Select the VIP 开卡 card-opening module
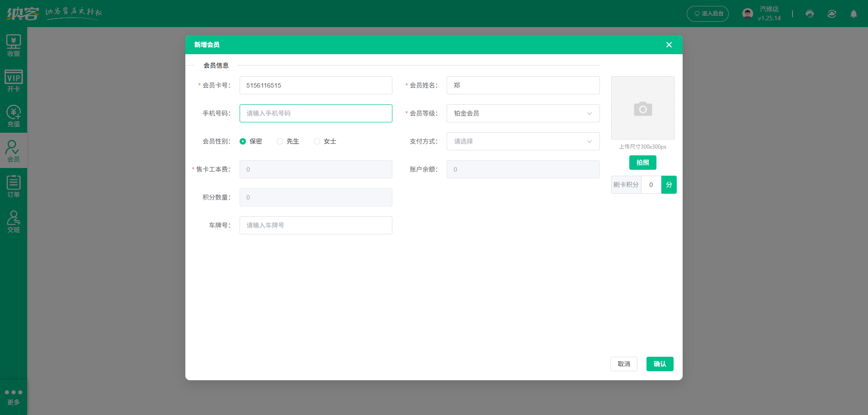The width and height of the screenshot is (868, 415). [14, 80]
